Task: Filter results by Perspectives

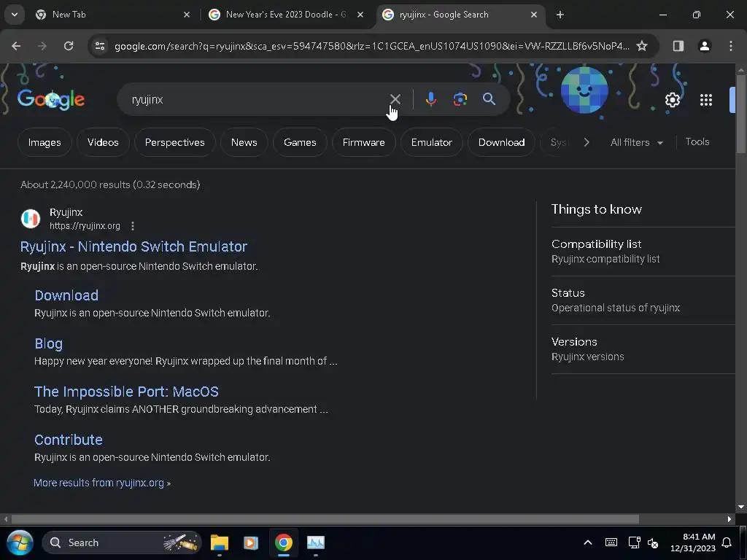Action: [174, 142]
